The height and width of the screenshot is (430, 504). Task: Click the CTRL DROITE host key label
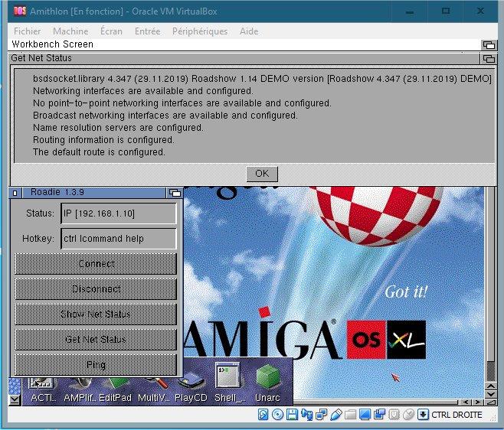coord(457,415)
